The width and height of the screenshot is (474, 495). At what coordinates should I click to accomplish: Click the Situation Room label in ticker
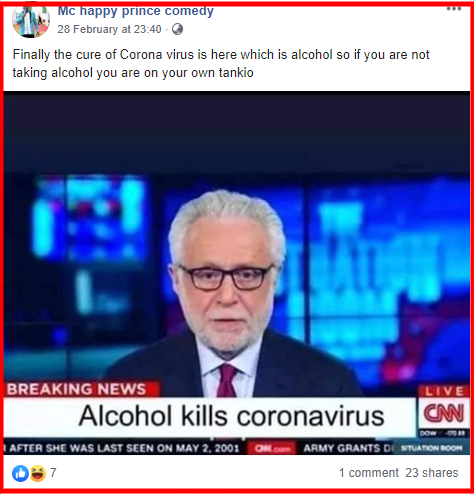pos(431,448)
